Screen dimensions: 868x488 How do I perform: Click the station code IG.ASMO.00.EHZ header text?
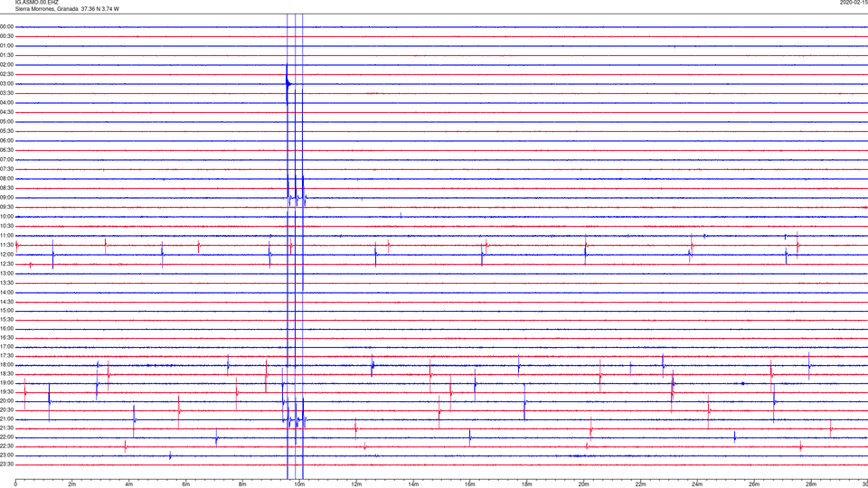click(36, 3)
